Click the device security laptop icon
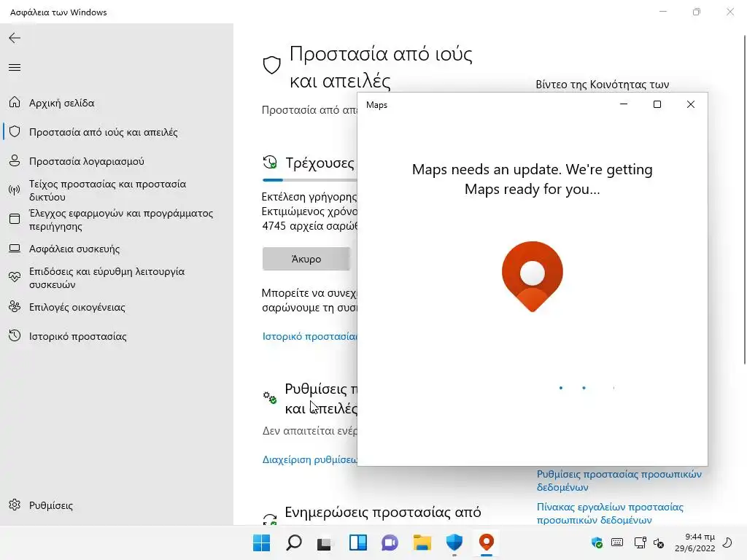 click(15, 248)
